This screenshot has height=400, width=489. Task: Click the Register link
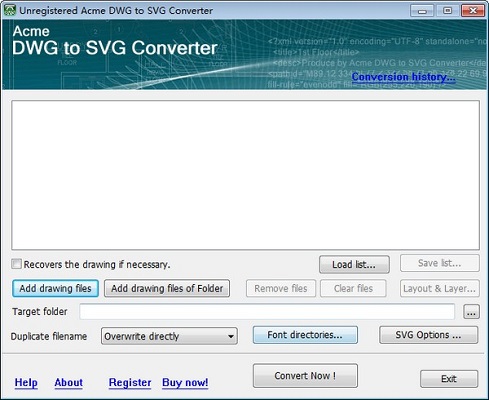pyautogui.click(x=130, y=383)
